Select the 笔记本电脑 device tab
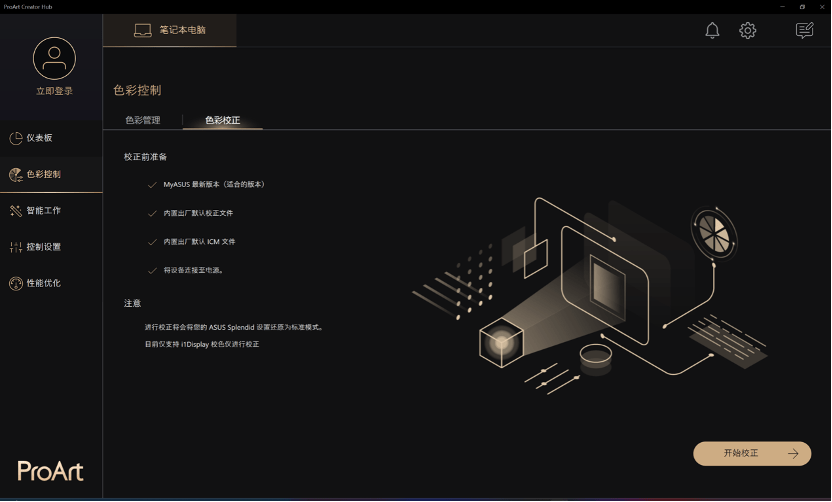This screenshot has height=502, width=832. click(170, 30)
